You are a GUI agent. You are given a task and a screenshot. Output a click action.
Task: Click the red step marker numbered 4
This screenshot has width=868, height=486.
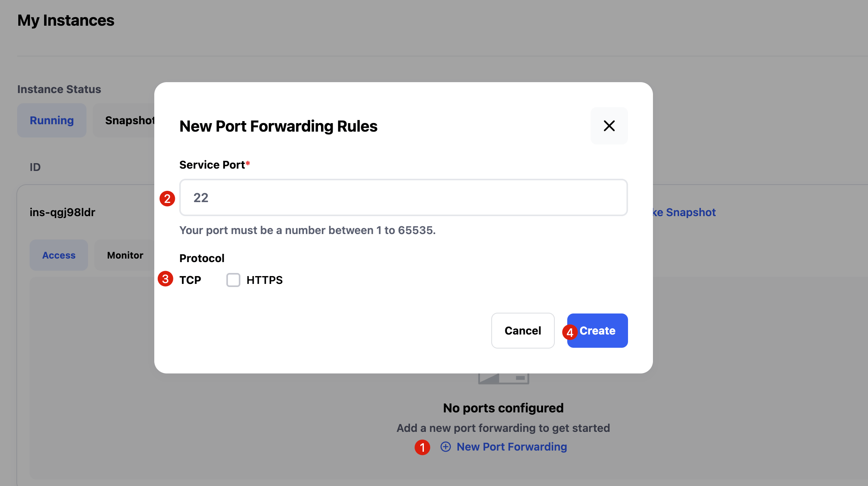pos(570,333)
